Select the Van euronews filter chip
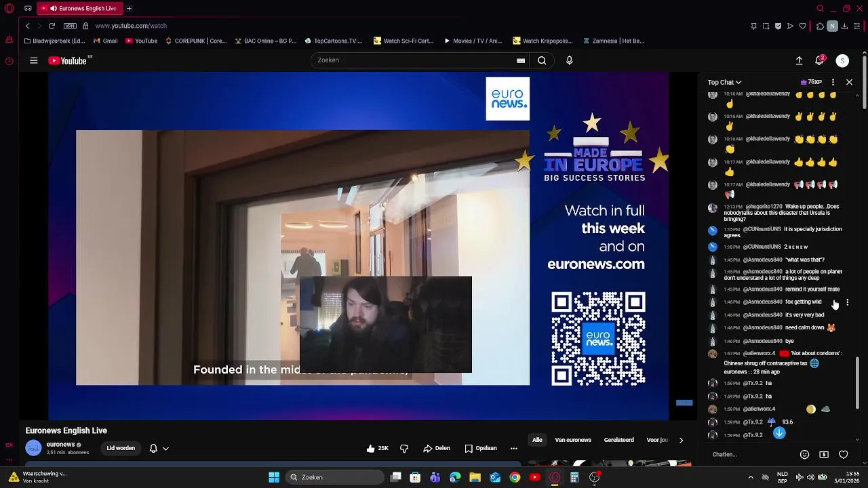The image size is (868, 488). click(x=573, y=440)
